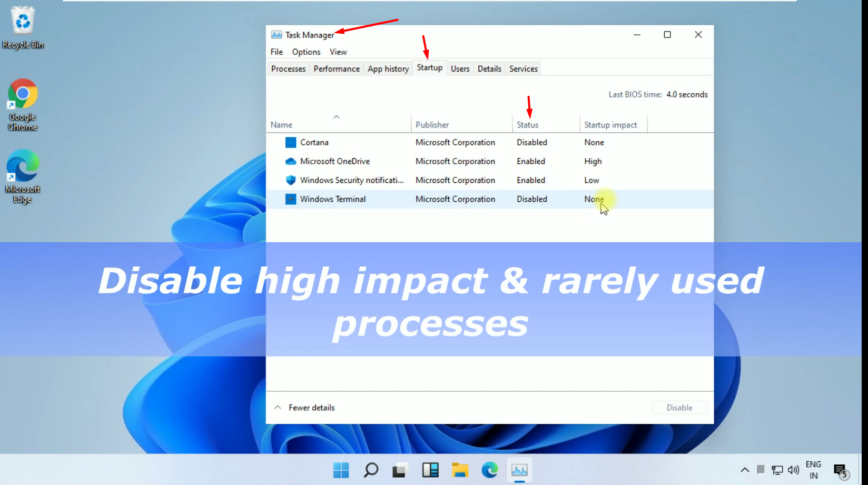
Task: Click OneDrive's Enabled status cell
Action: tap(531, 161)
